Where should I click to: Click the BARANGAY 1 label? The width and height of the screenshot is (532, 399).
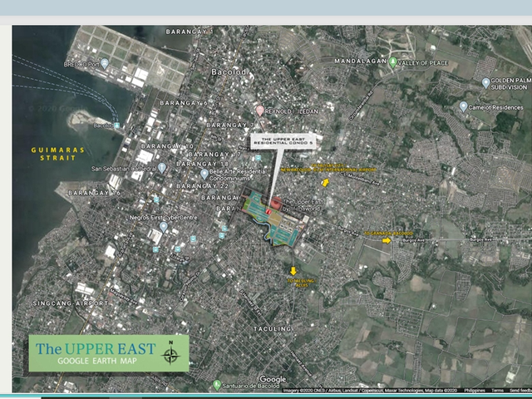[189, 32]
